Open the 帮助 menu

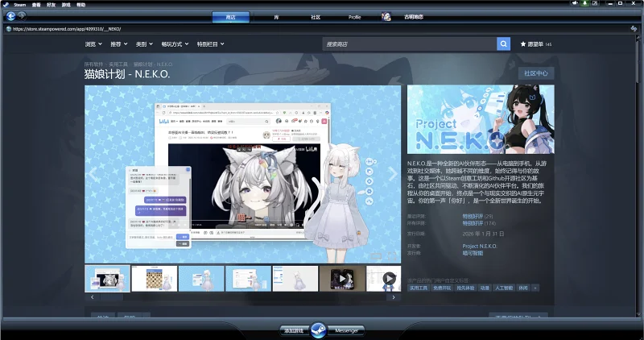pyautogui.click(x=81, y=5)
